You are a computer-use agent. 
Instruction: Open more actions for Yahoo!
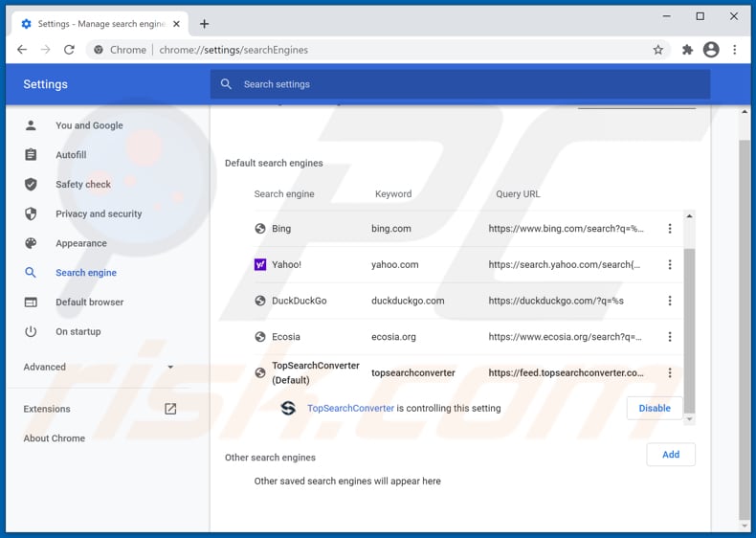(x=670, y=264)
